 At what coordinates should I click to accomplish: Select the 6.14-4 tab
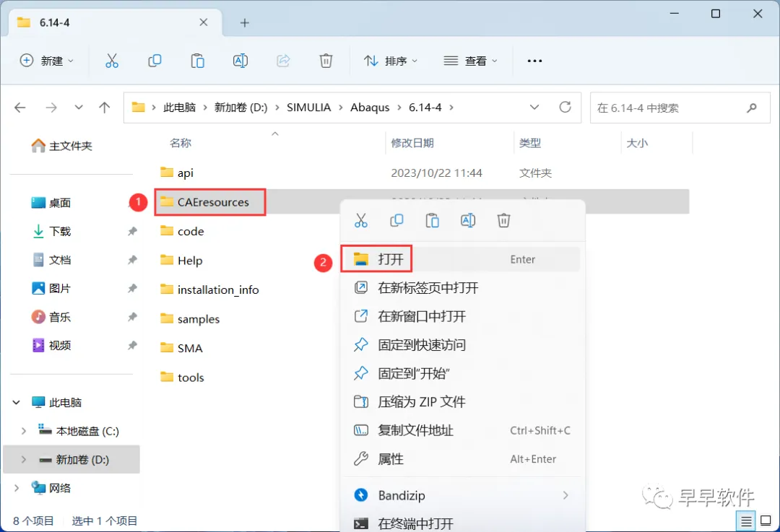(x=115, y=22)
